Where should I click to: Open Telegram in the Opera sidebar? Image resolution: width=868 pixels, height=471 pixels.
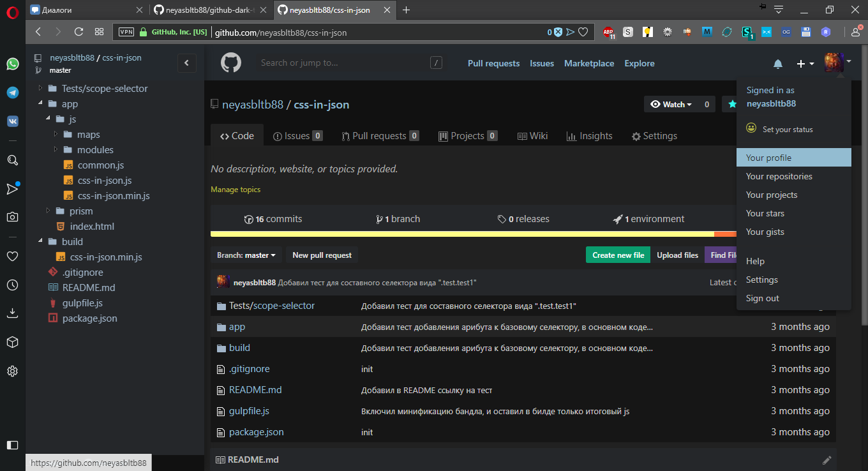(12, 93)
